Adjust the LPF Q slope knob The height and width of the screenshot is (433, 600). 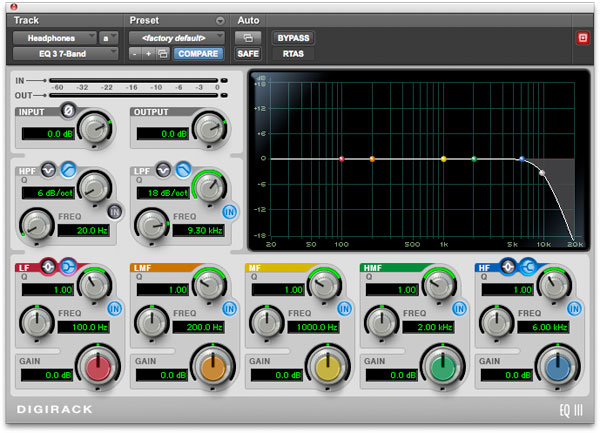pyautogui.click(x=209, y=187)
